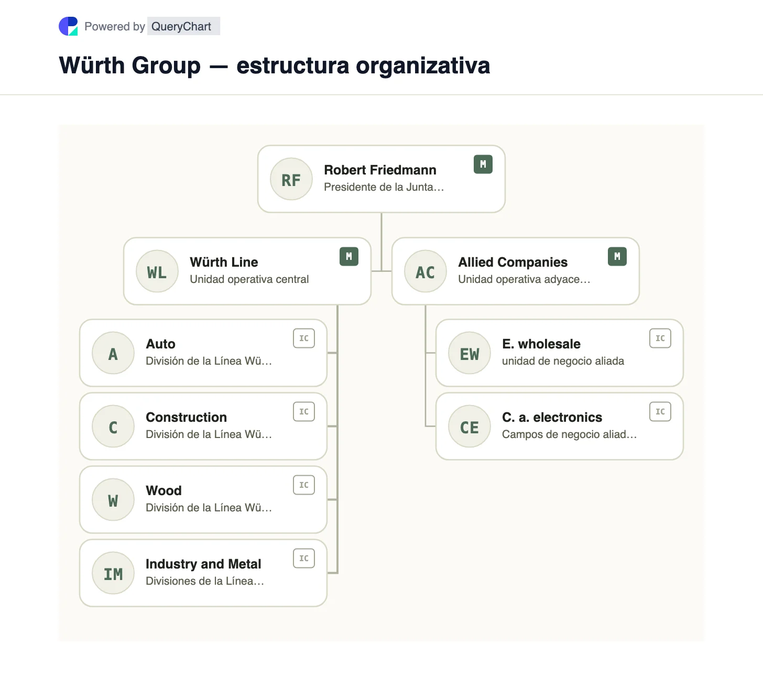Click the 'Presidente de la Junta…' subtitle
The width and height of the screenshot is (763, 700).
coord(384,187)
